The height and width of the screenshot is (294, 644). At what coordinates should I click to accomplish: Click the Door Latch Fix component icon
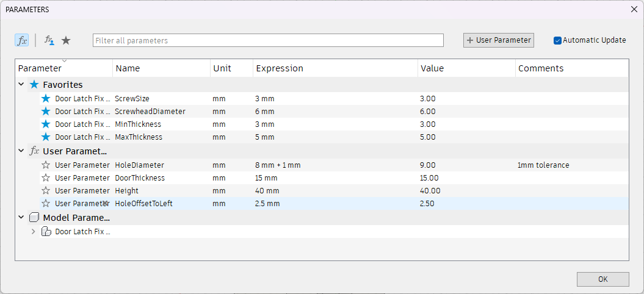click(46, 232)
